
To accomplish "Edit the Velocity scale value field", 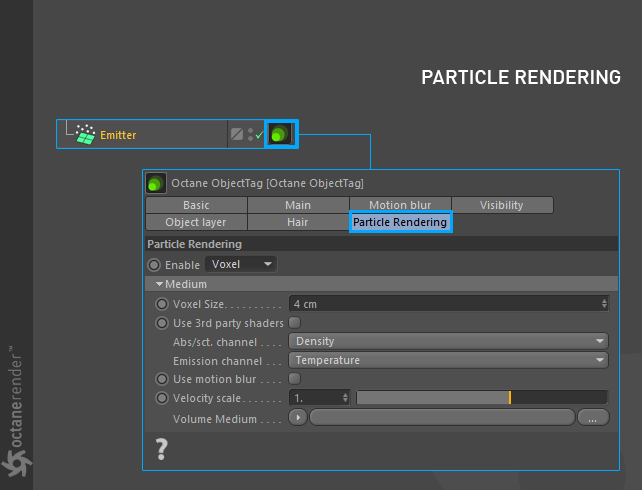I will [x=316, y=397].
